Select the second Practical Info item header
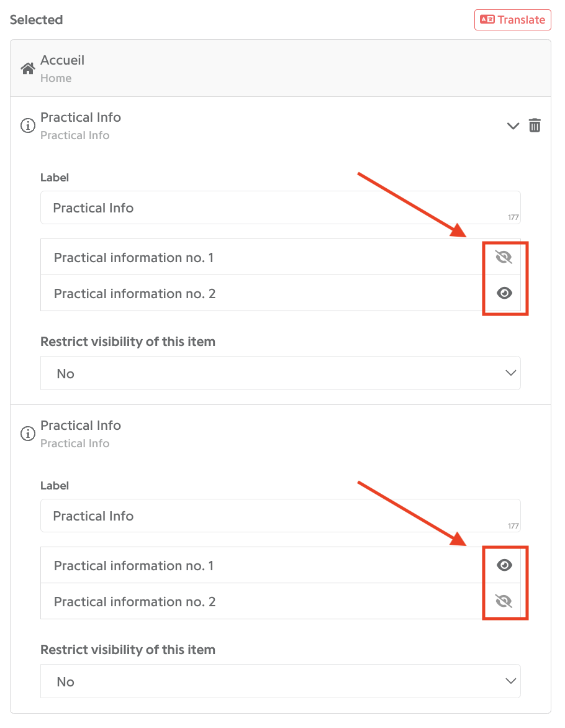 [281, 434]
